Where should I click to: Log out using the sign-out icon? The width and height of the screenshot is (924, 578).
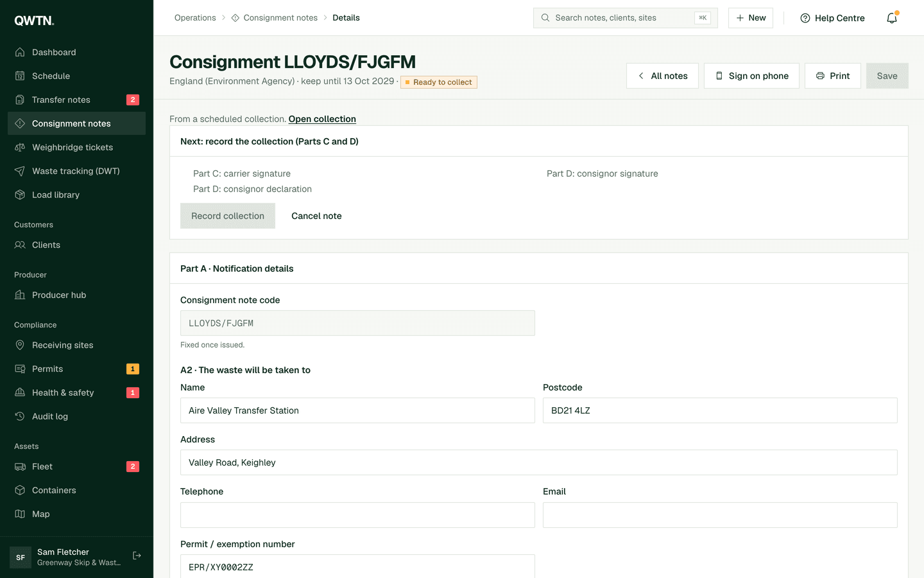137,556
